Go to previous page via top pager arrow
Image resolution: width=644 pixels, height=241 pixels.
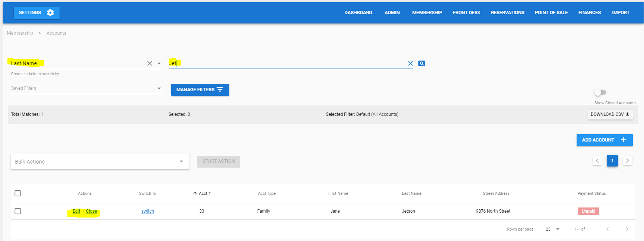click(x=597, y=161)
